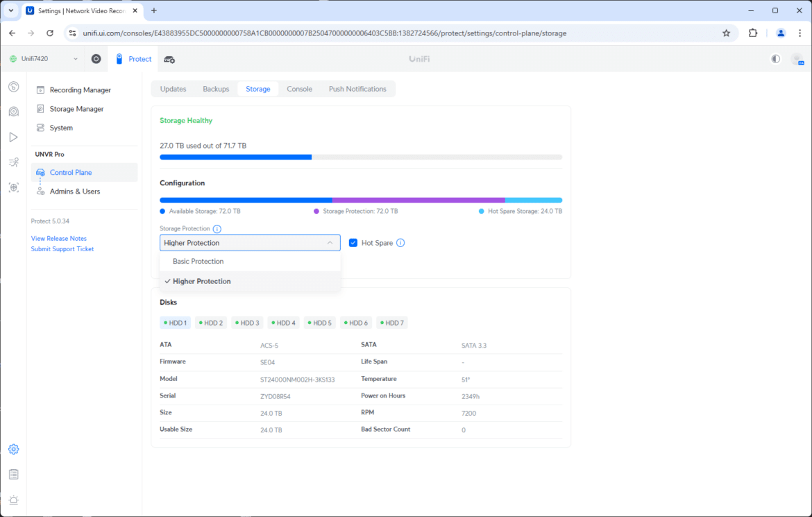This screenshot has height=517, width=812.
Task: Select the HDD 3 disk tab
Action: click(247, 323)
